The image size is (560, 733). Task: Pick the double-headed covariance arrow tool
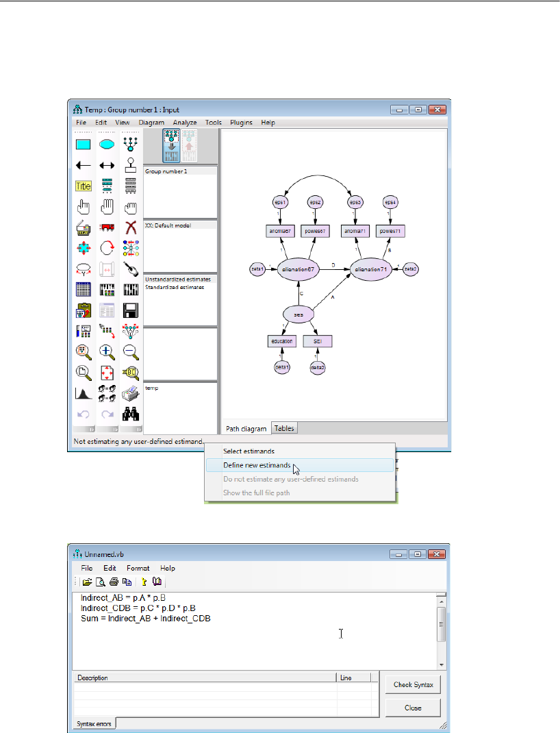pyautogui.click(x=107, y=165)
